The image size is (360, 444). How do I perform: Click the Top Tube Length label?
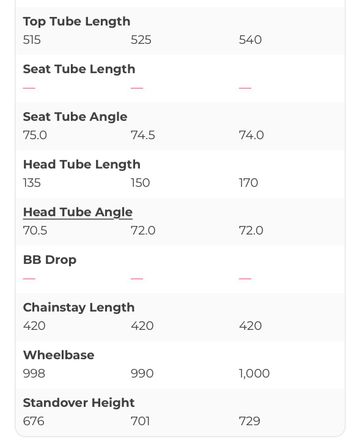pos(77,22)
